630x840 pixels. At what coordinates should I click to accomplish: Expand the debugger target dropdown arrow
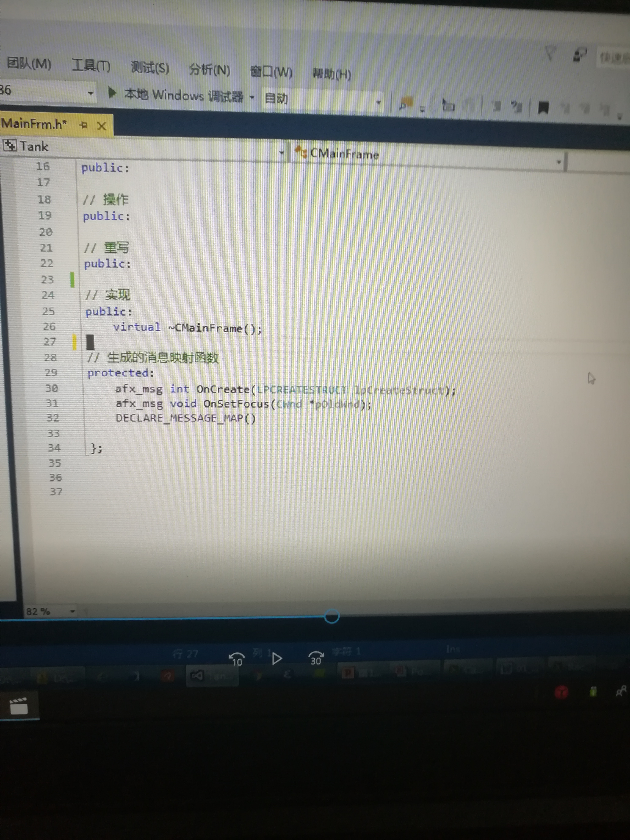pyautogui.click(x=252, y=97)
